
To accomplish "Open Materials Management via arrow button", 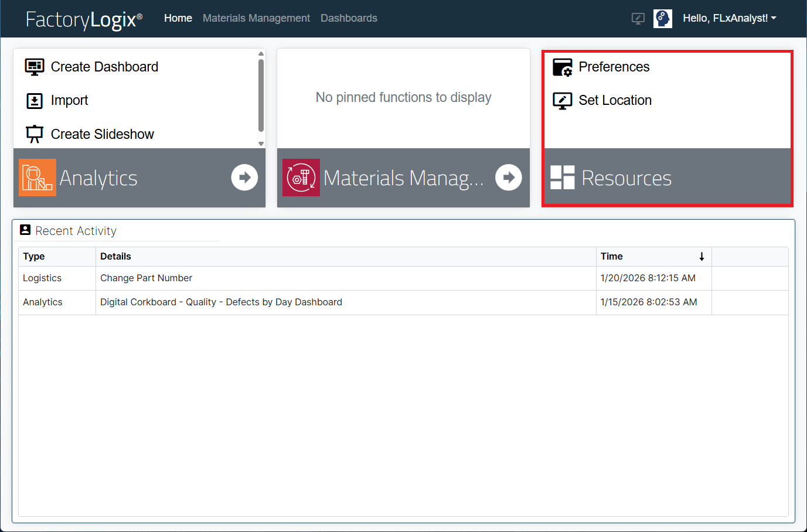I will tap(509, 178).
